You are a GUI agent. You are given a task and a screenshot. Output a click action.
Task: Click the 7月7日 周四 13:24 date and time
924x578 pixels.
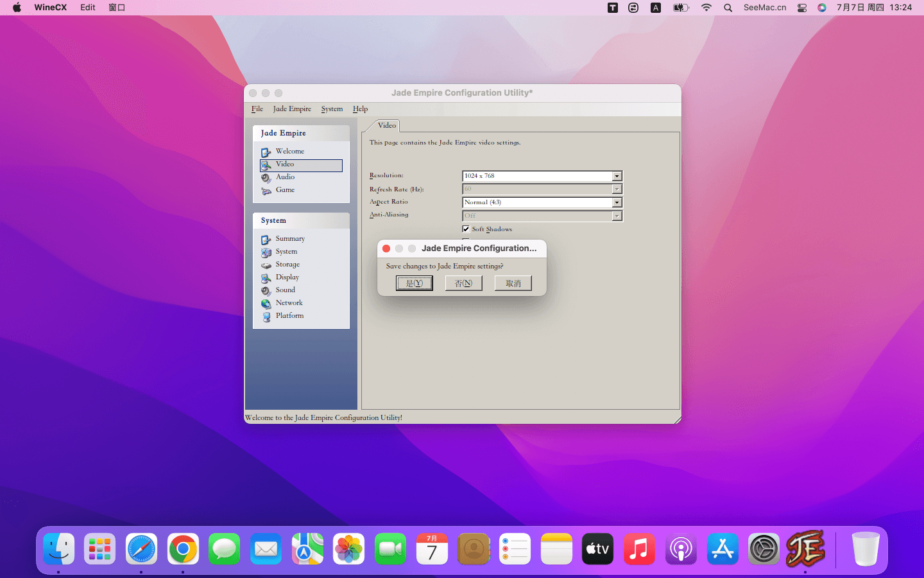click(x=874, y=8)
